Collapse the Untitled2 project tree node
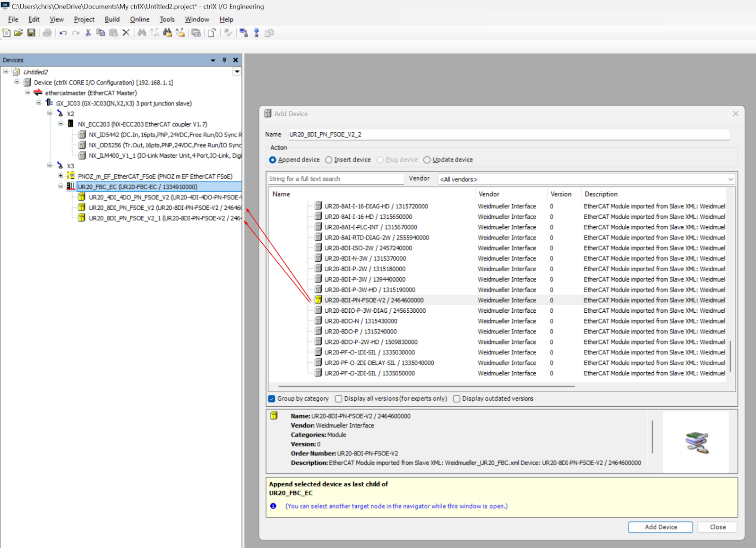Viewport: 756px width, 548px height. tap(6, 71)
